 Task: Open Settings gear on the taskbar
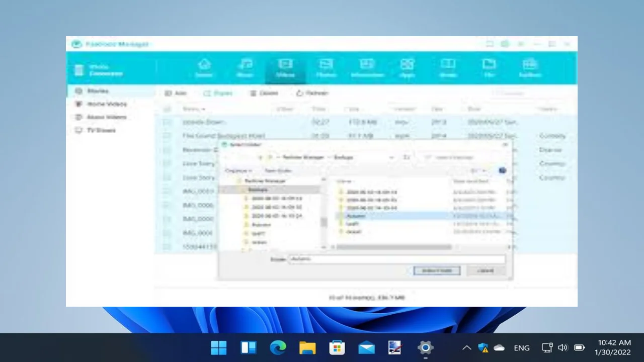[x=425, y=347]
